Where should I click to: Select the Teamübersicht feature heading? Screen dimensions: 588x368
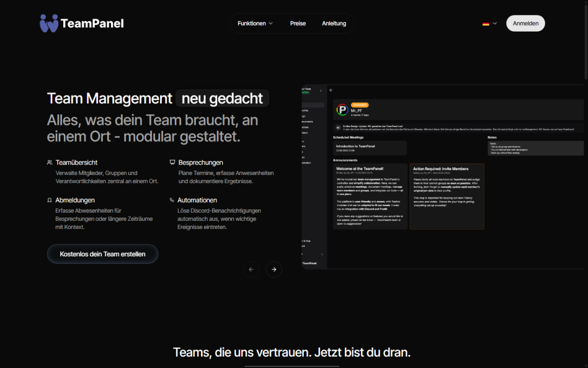point(77,162)
